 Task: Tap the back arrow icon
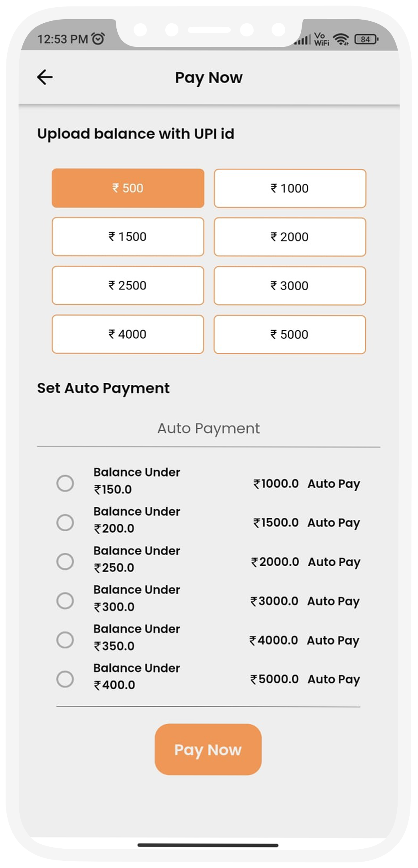pos(45,77)
